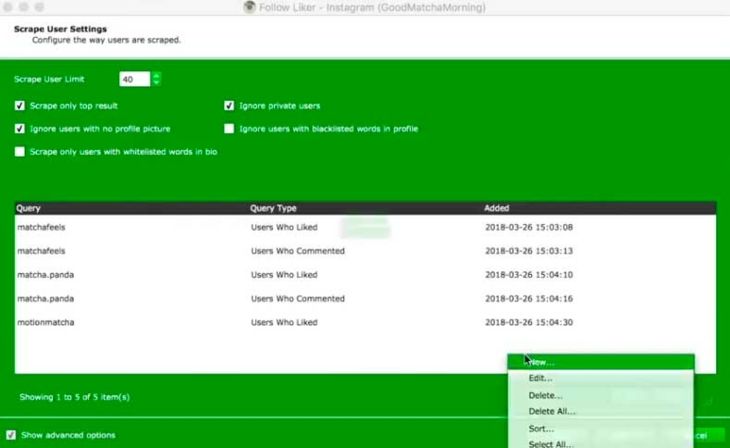730x448 pixels.
Task: Enable Ignore users with blacklisted words in profile
Action: tap(229, 129)
